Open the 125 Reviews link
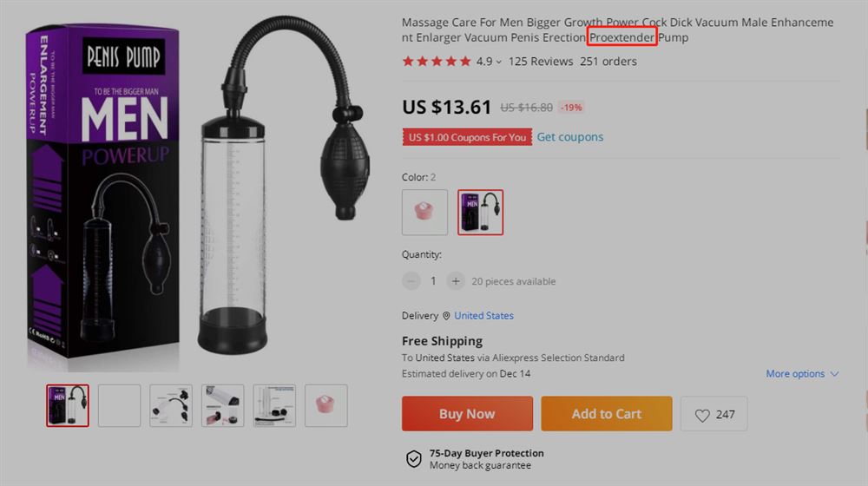The width and height of the screenshot is (868, 486). pyautogui.click(x=541, y=62)
